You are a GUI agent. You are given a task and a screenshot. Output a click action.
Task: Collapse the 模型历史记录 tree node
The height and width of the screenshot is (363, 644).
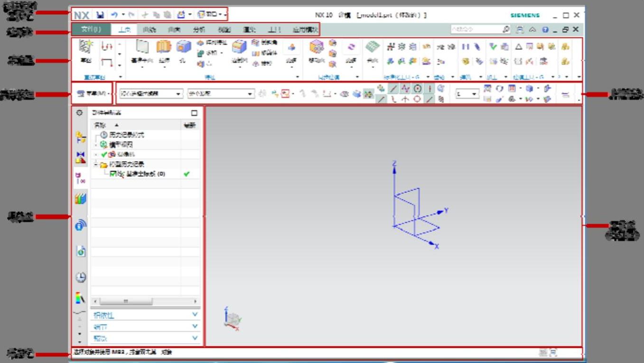coord(95,164)
